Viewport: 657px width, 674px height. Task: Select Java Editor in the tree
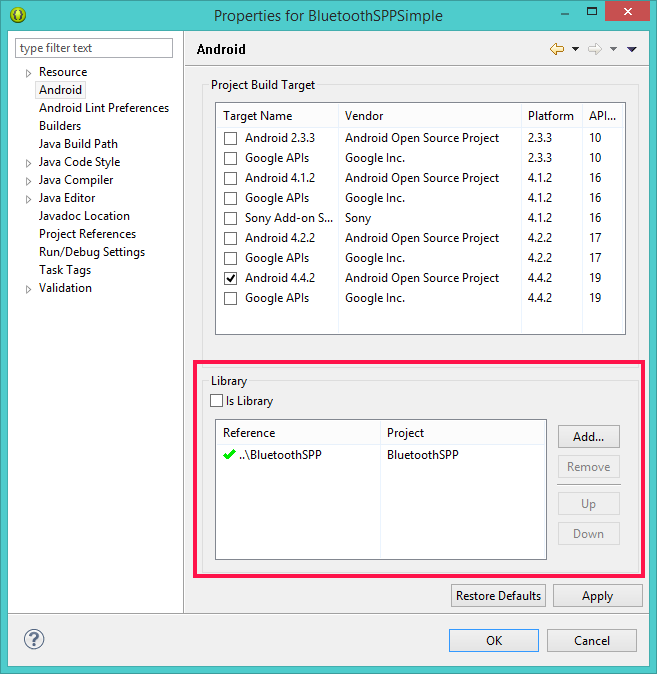[x=67, y=198]
